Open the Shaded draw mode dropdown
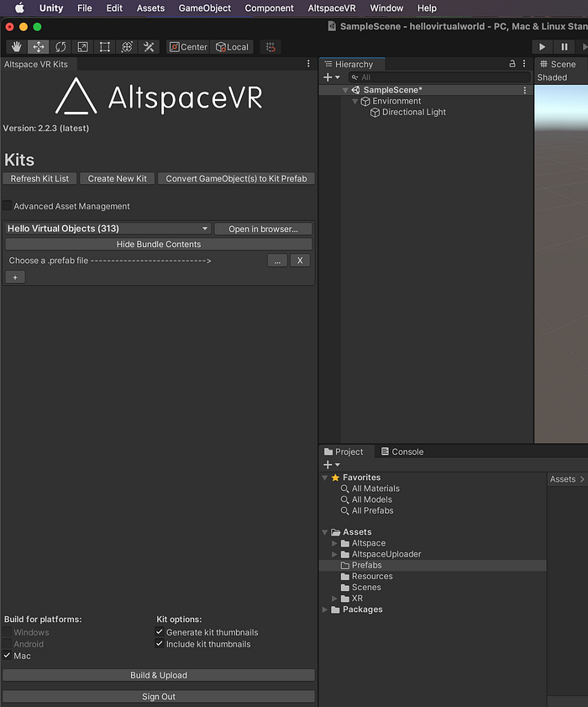The image size is (588, 707). [x=553, y=77]
